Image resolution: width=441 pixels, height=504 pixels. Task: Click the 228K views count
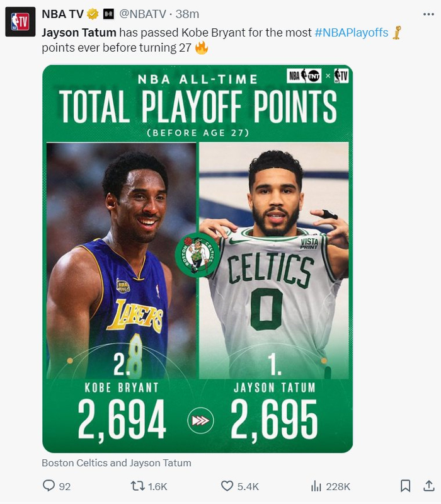(x=338, y=486)
